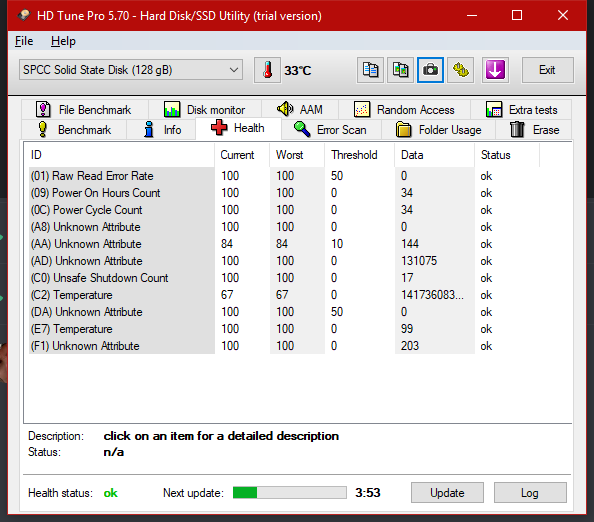Open the Disk monitor tab
This screenshot has width=594, height=522.
(205, 110)
